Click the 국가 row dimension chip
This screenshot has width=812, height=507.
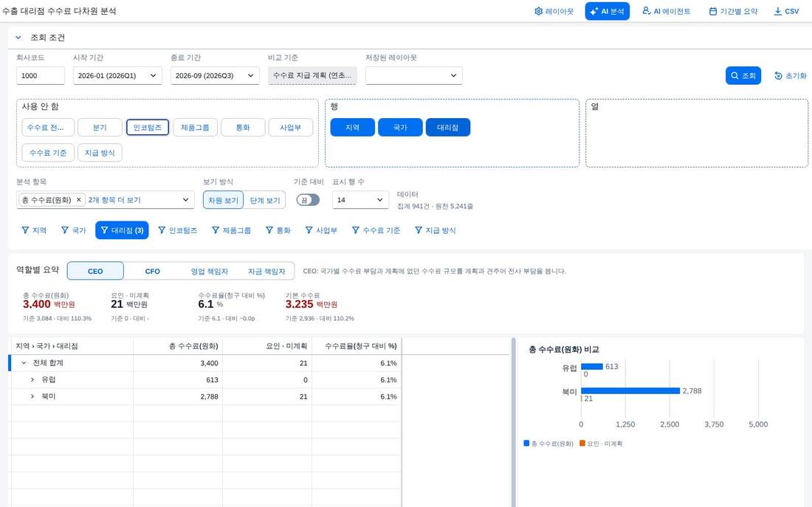400,128
